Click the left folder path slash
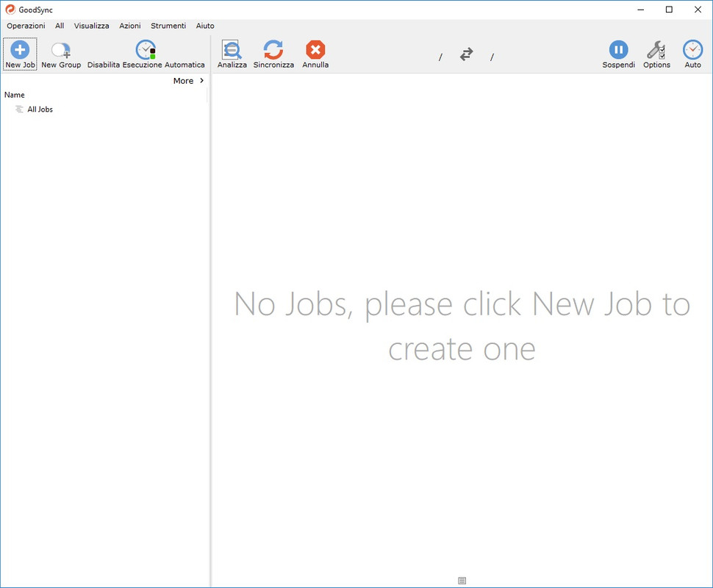The height and width of the screenshot is (588, 713). coord(440,57)
